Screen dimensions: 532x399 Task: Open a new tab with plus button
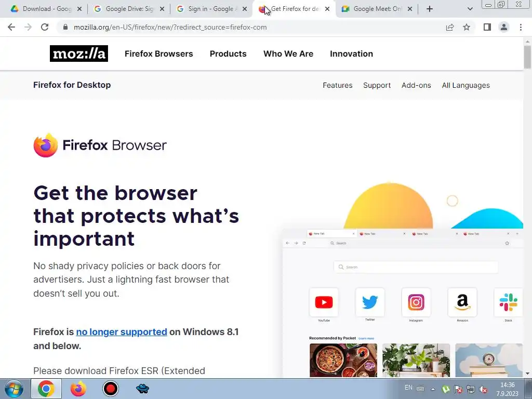430,9
